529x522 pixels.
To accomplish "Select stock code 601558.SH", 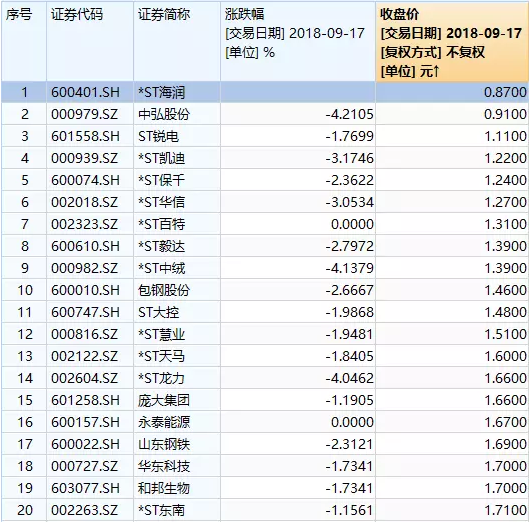I will 85,136.
